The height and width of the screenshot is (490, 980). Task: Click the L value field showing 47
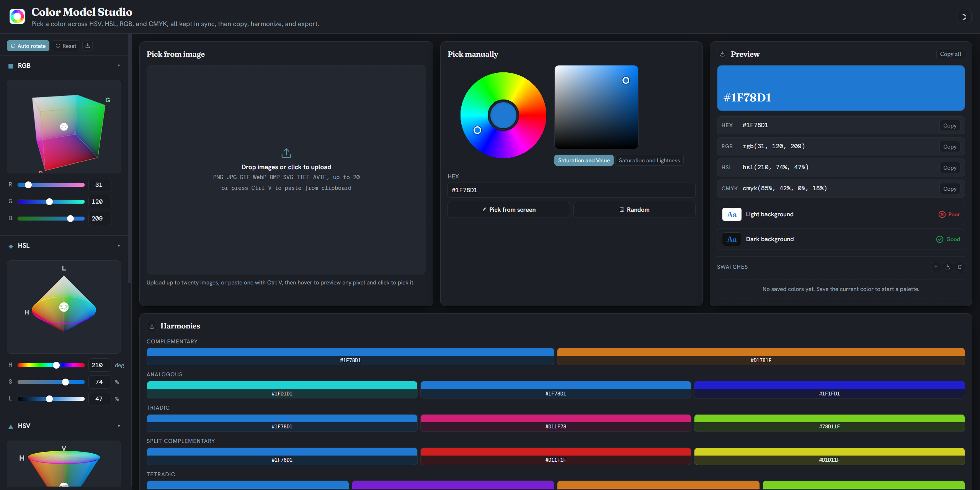(100, 399)
